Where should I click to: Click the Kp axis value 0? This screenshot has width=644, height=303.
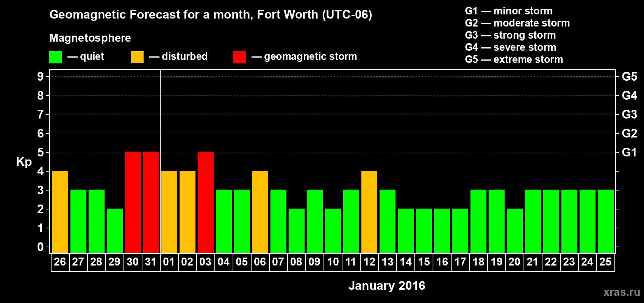(x=41, y=247)
